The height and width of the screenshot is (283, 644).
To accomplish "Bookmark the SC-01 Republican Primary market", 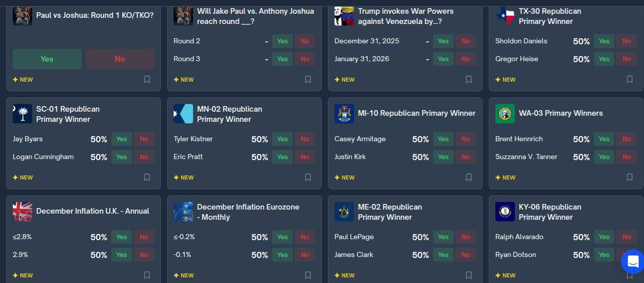I will pyautogui.click(x=147, y=177).
